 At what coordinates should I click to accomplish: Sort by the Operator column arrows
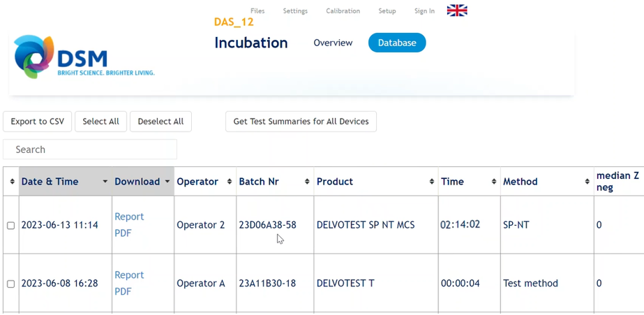(x=230, y=182)
